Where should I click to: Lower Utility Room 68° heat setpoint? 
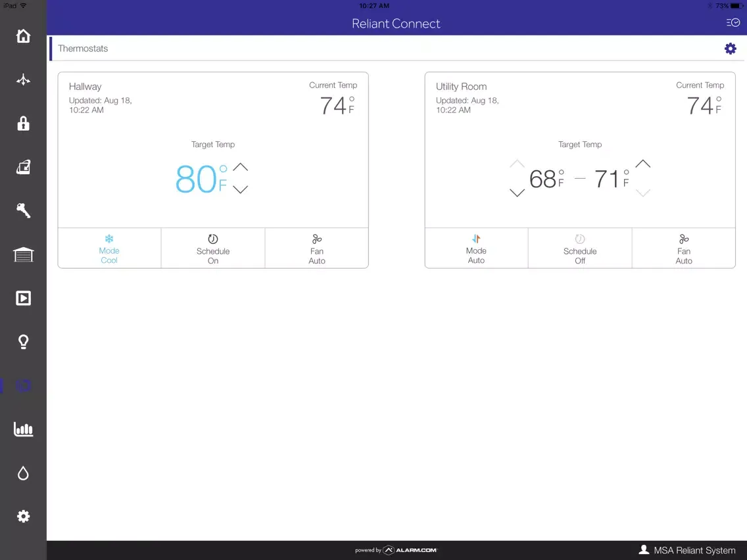[x=517, y=193]
